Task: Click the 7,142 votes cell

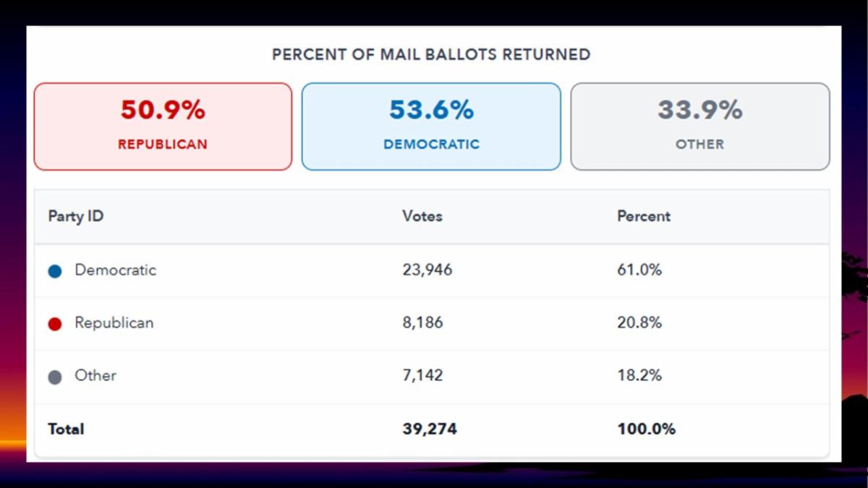Action: (423, 376)
